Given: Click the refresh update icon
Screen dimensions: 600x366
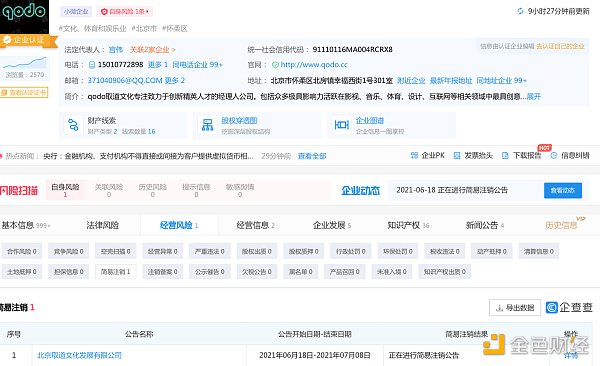Looking at the screenshot, I should click(520, 11).
